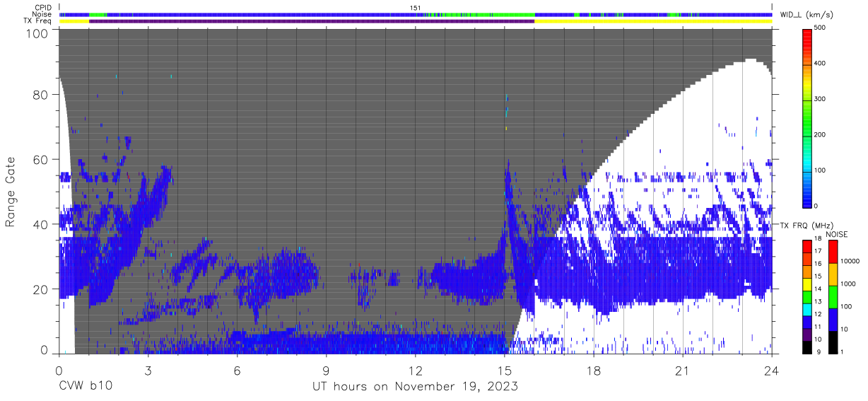
Task: Click the 14 MHz frequency label
Action: 818,290
